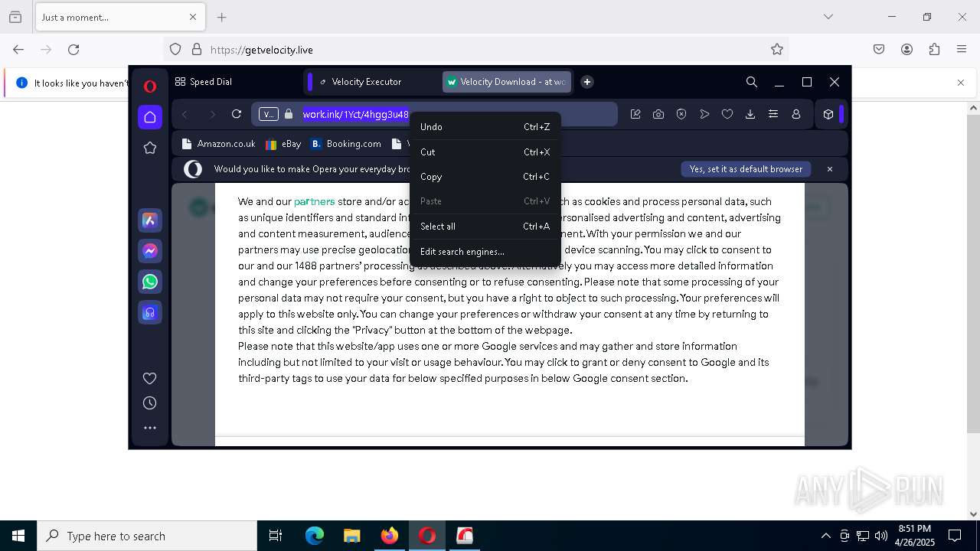Open Opera easy setup icon
Screen dimensions: 980x551
point(773,114)
